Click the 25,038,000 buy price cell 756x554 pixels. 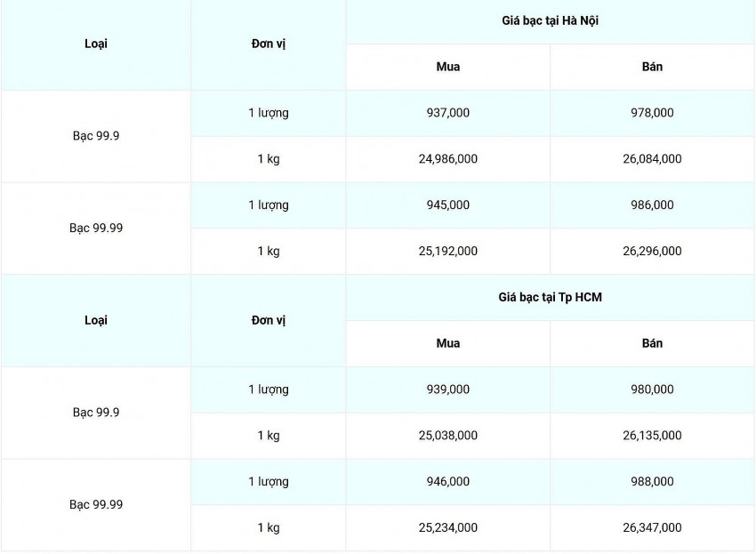click(x=448, y=436)
